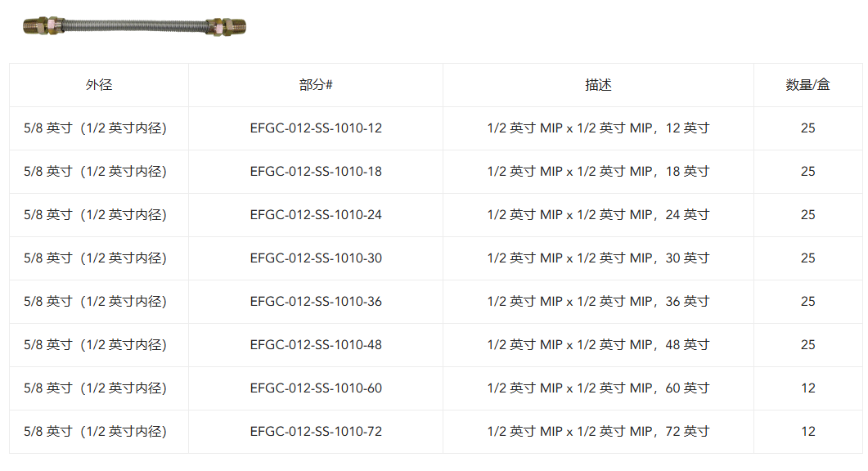The image size is (868, 471).
Task: Click the gas connector hose product image
Action: pyautogui.click(x=134, y=26)
